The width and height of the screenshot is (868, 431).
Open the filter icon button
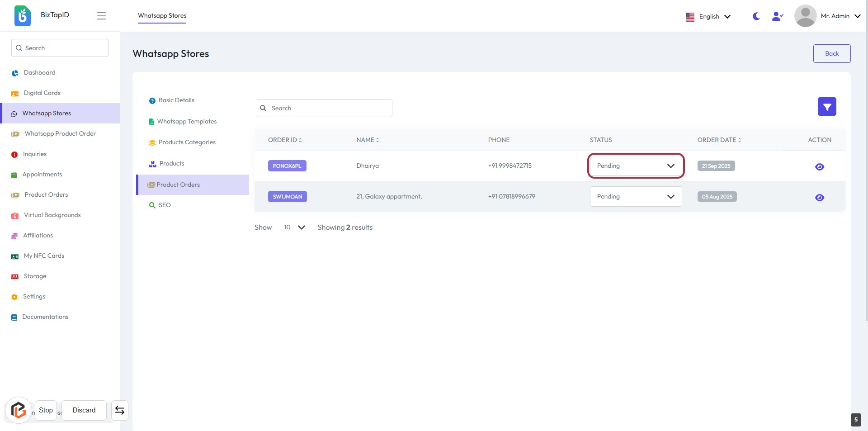[826, 107]
